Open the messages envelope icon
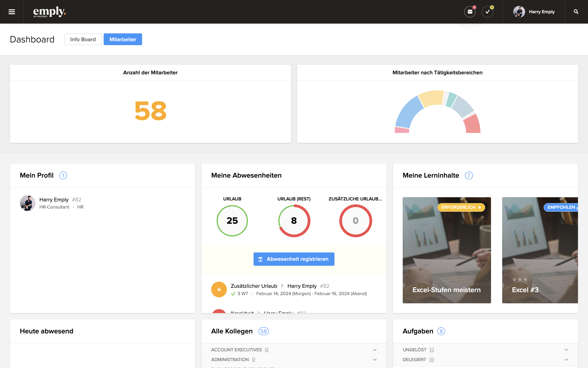The height and width of the screenshot is (368, 588). pyautogui.click(x=470, y=12)
